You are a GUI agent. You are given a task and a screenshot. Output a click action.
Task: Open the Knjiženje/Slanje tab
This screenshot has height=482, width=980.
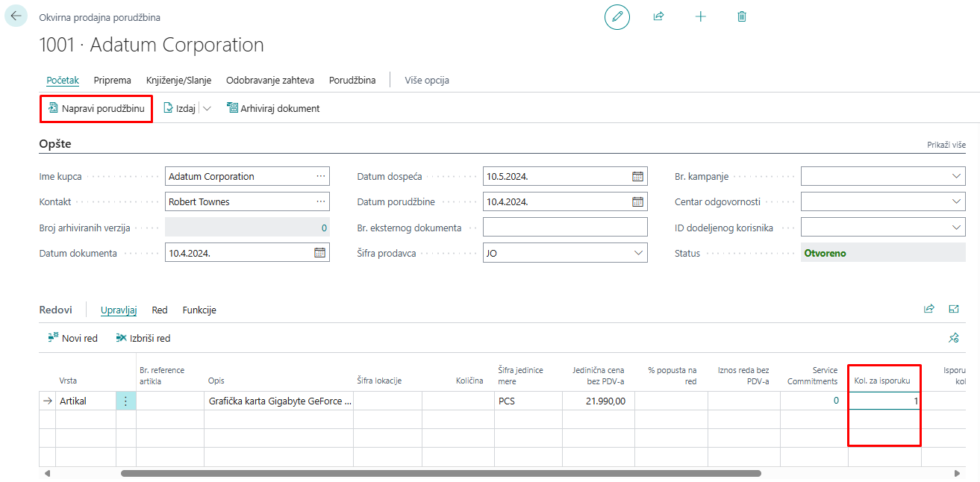click(178, 80)
